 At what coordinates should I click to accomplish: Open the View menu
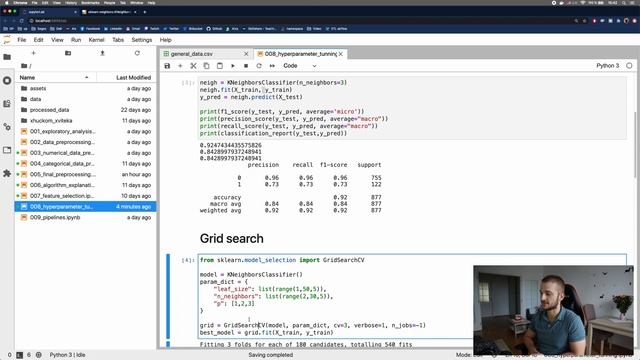click(57, 40)
